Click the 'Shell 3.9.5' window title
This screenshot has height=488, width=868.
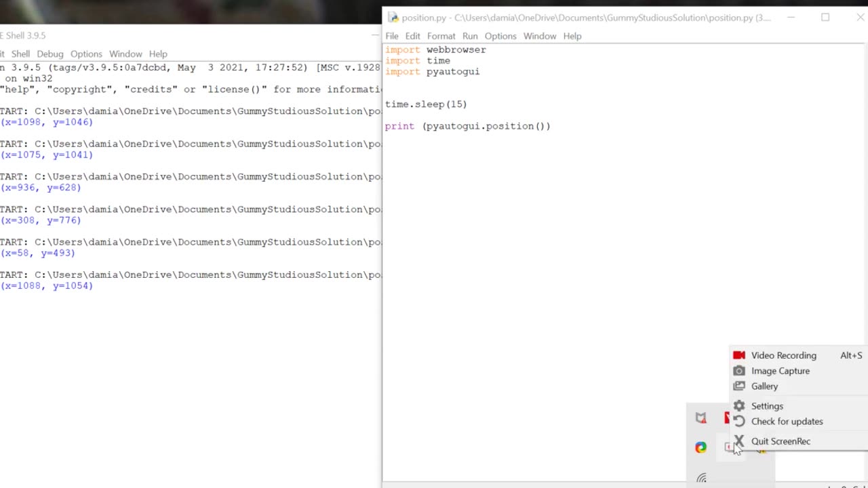[x=25, y=35]
